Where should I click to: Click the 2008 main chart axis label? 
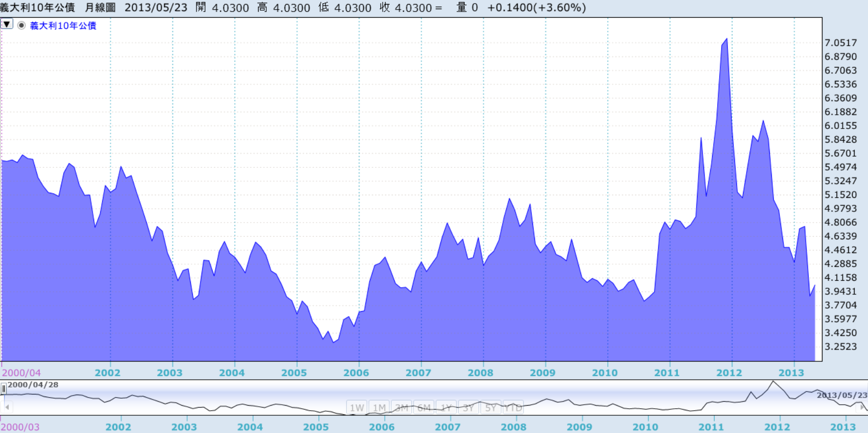(480, 373)
